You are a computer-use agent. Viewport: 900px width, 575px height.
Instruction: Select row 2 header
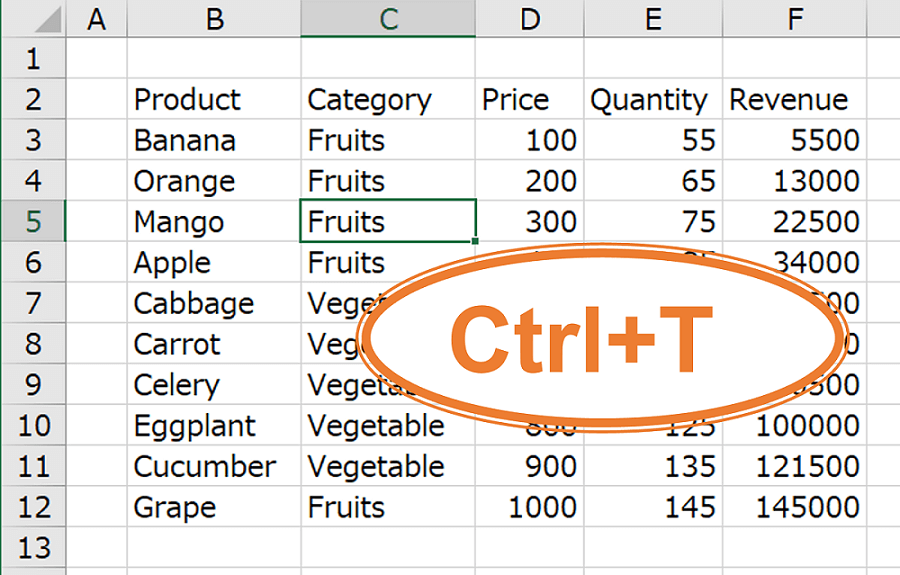pyautogui.click(x=33, y=99)
